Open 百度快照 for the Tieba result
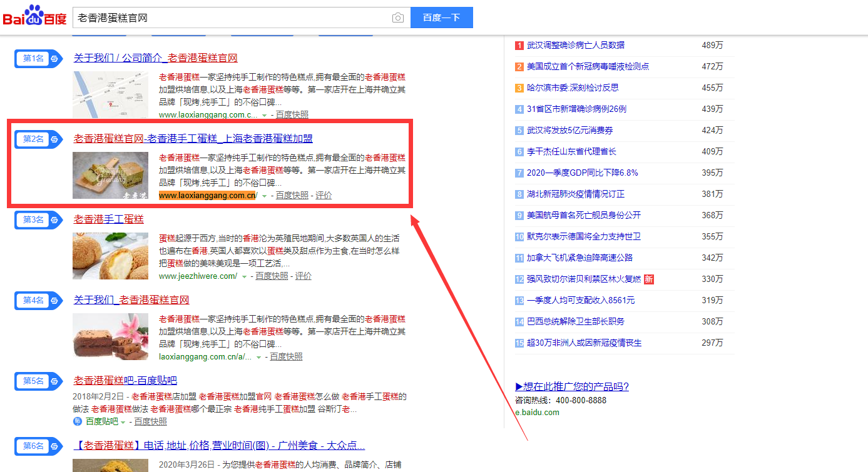 [x=151, y=422]
